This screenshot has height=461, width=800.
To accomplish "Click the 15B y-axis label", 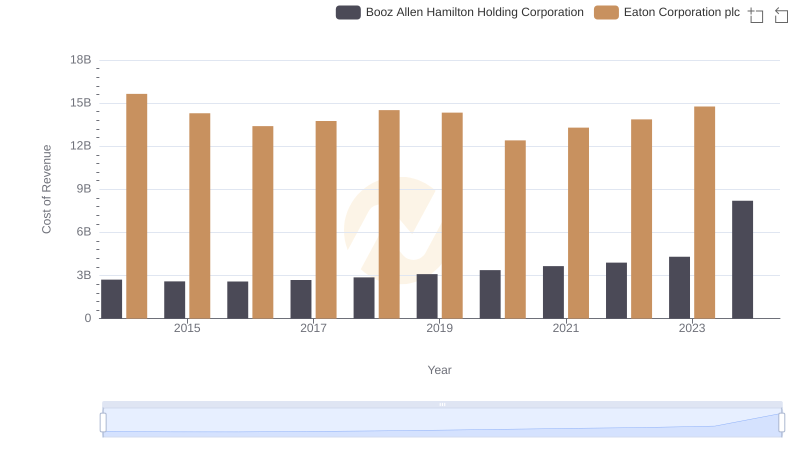I will (x=81, y=103).
